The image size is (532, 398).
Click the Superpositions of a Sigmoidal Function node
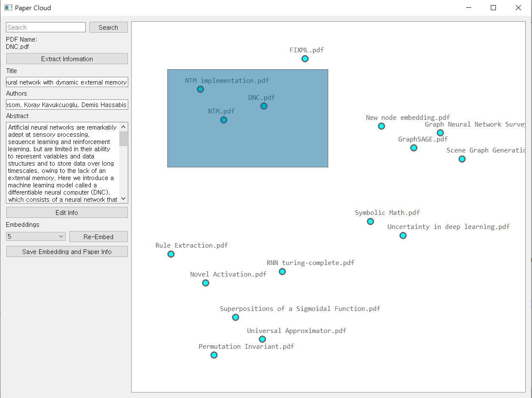(236, 317)
